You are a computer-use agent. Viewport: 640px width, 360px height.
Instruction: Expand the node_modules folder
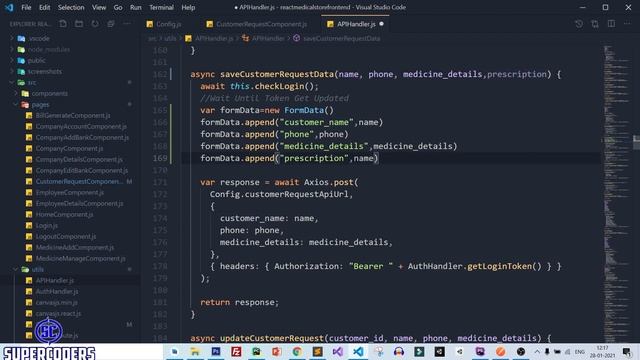tap(49, 49)
